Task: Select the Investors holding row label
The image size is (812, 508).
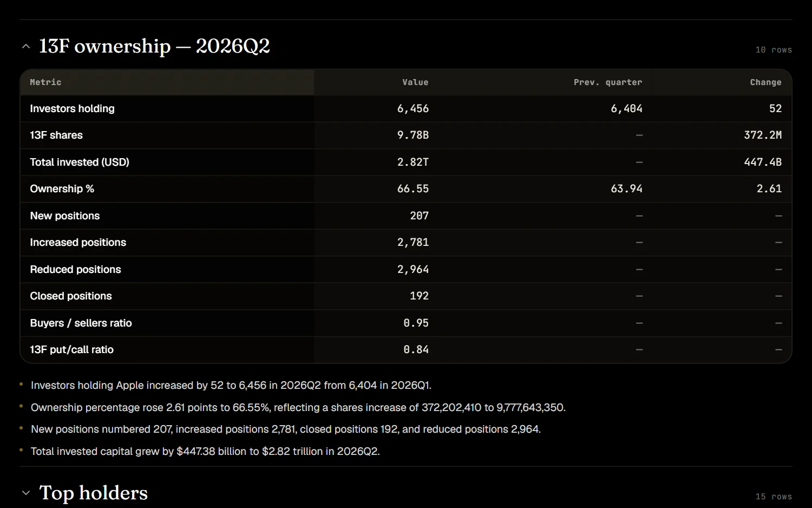Action: coord(72,108)
